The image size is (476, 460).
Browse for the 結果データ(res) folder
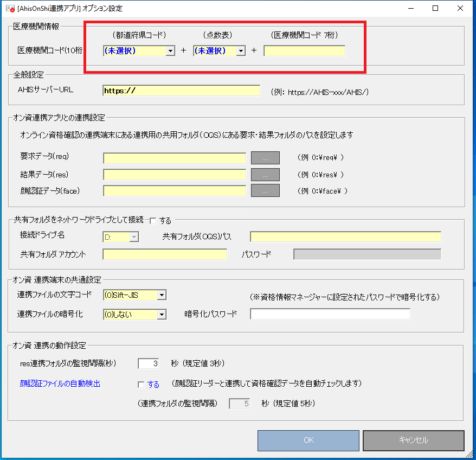pos(265,175)
